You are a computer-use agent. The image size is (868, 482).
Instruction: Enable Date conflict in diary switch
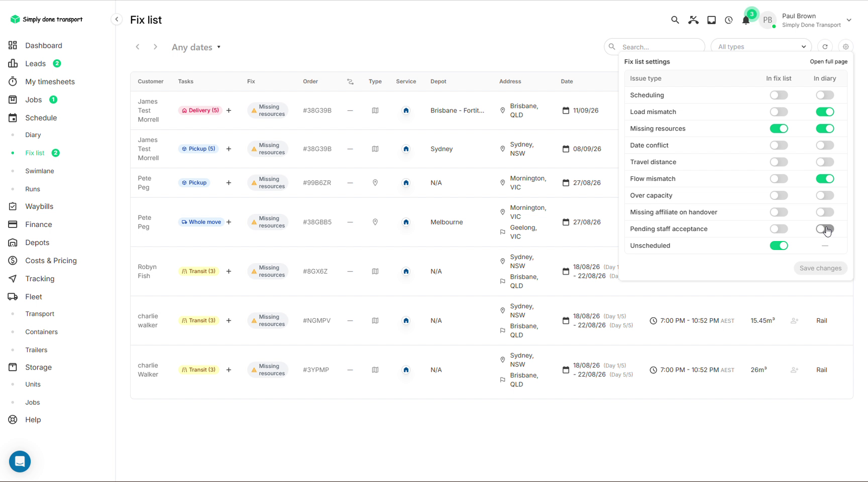tap(825, 145)
